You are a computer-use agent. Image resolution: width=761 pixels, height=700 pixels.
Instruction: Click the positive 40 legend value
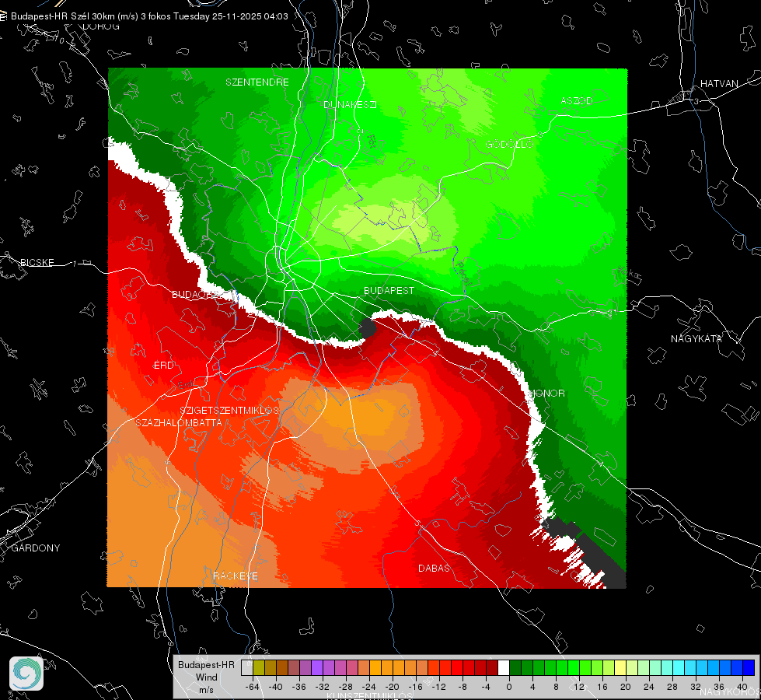tap(742, 687)
